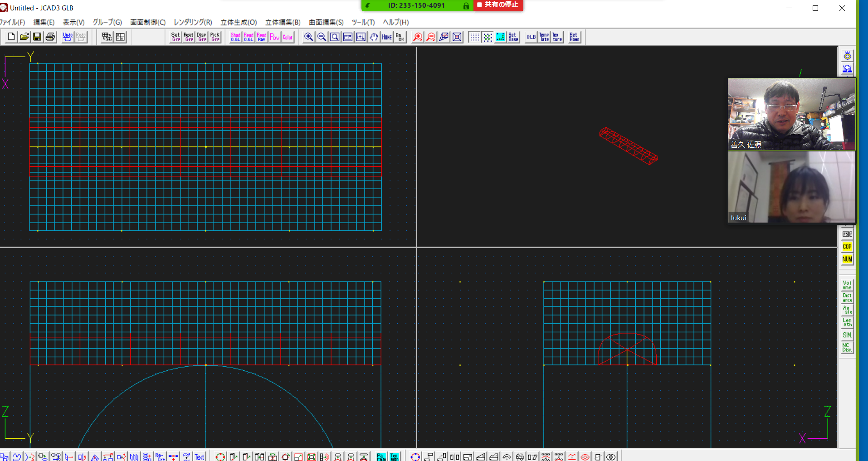Open the 曲面編集(S) menu
Screen dimensions: 868x461
pyautogui.click(x=326, y=22)
